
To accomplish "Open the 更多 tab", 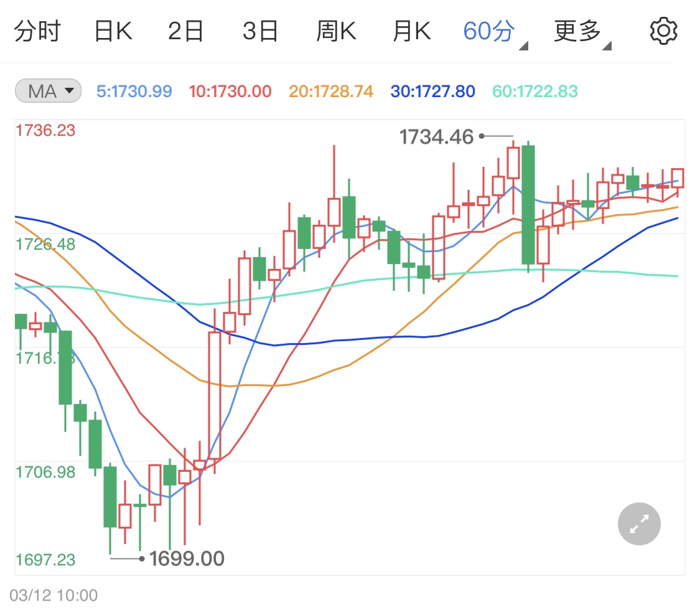I will (577, 31).
